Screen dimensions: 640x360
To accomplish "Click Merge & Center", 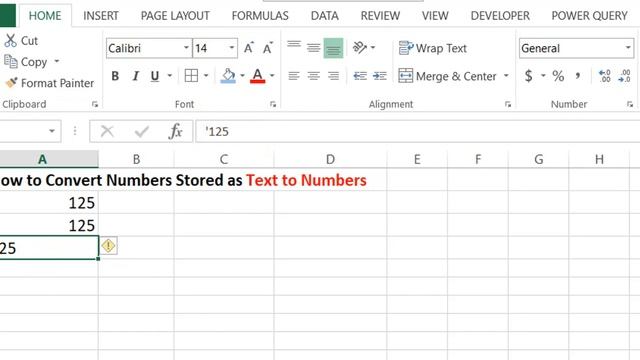I will 448,76.
